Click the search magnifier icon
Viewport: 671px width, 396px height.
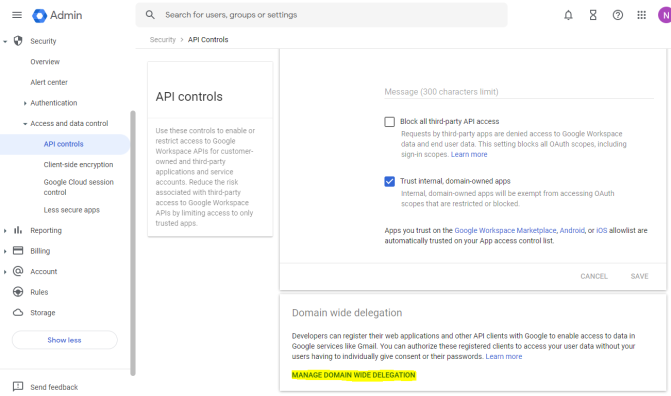(150, 15)
